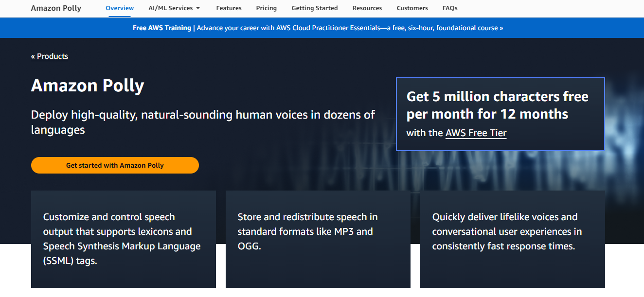Viewport: 644px width, 297px height.
Task: Click the Amazon Polly title in navigation bar
Action: (x=56, y=8)
